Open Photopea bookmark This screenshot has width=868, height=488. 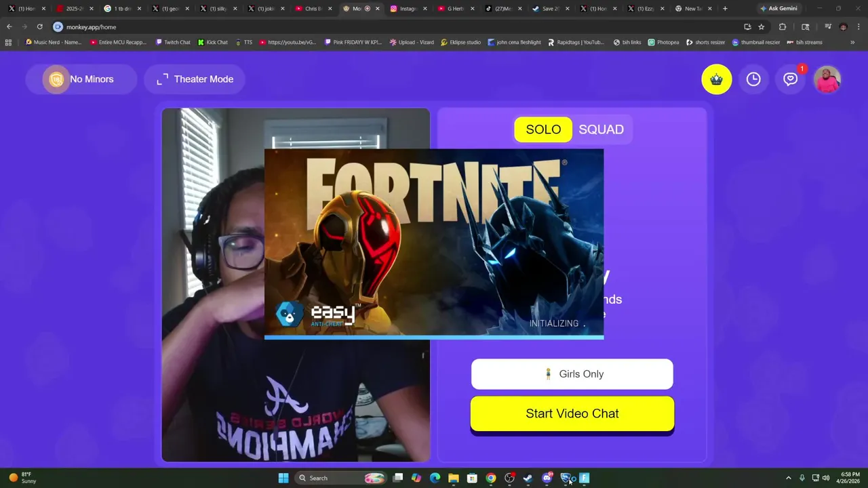click(x=663, y=42)
